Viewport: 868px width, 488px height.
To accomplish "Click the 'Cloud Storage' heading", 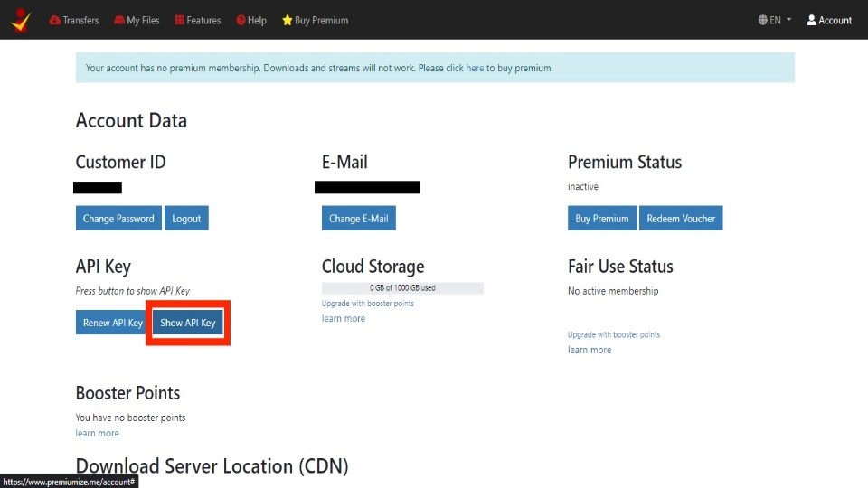I will coord(373,267).
